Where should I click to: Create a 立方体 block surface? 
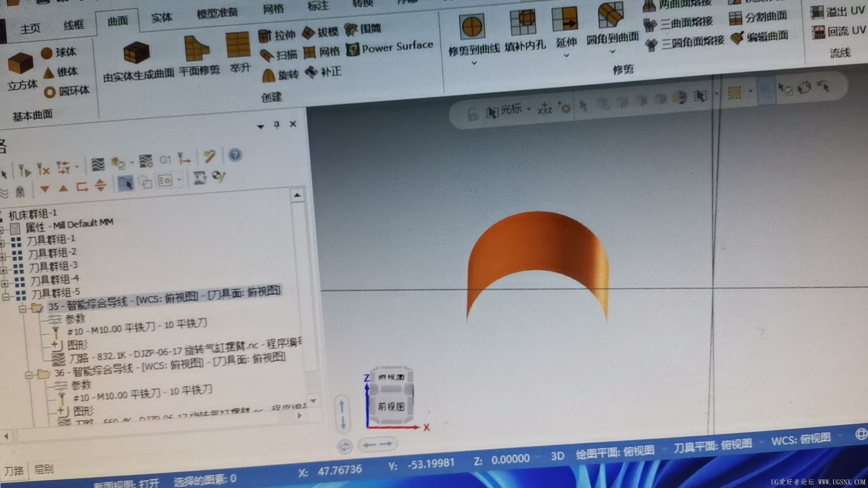(x=21, y=70)
